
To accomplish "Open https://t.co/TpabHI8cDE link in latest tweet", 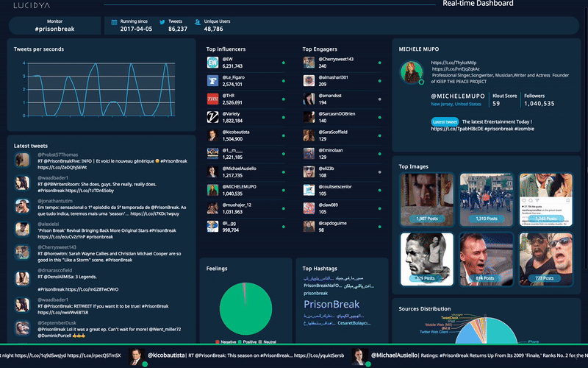I will 456,129.
